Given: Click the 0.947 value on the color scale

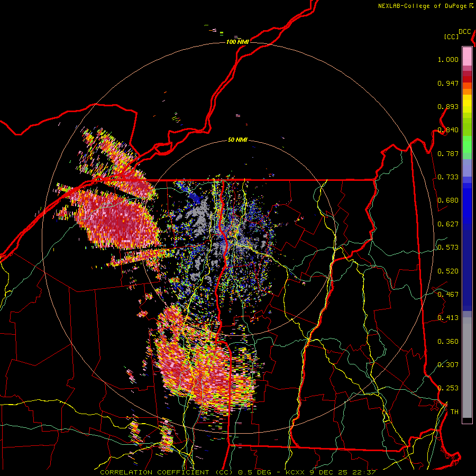Looking at the screenshot, I should [x=448, y=83].
